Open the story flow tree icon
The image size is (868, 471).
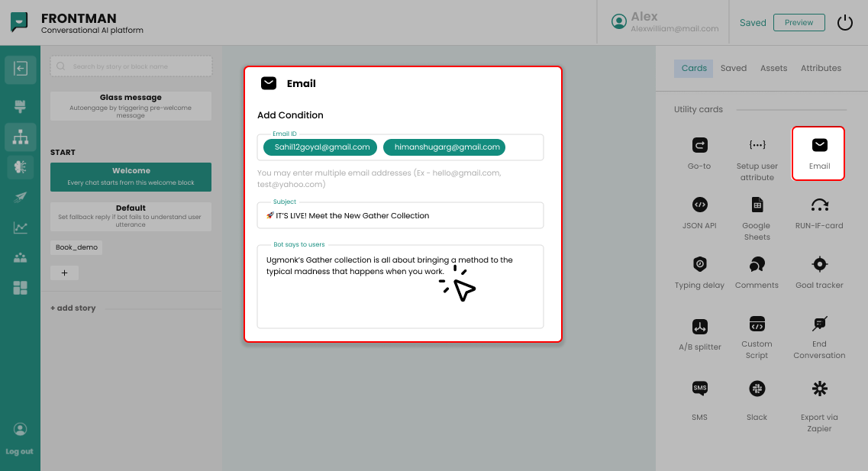click(x=21, y=137)
